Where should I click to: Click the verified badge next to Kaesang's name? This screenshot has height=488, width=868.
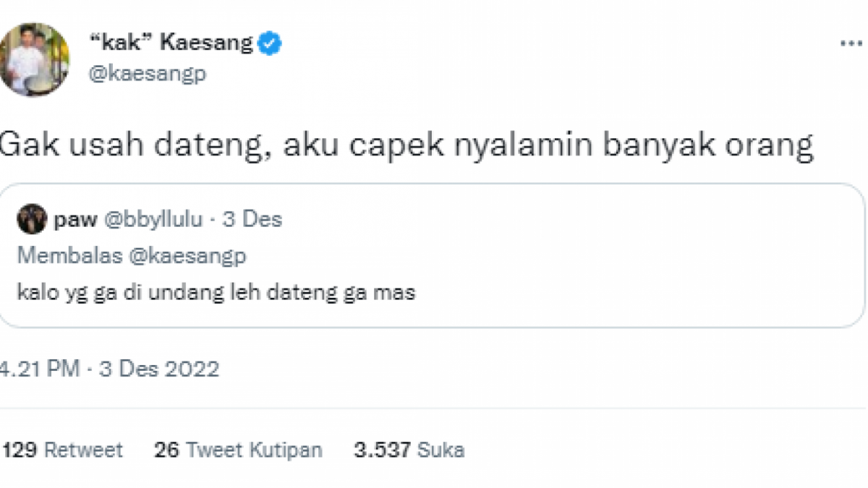click(268, 42)
